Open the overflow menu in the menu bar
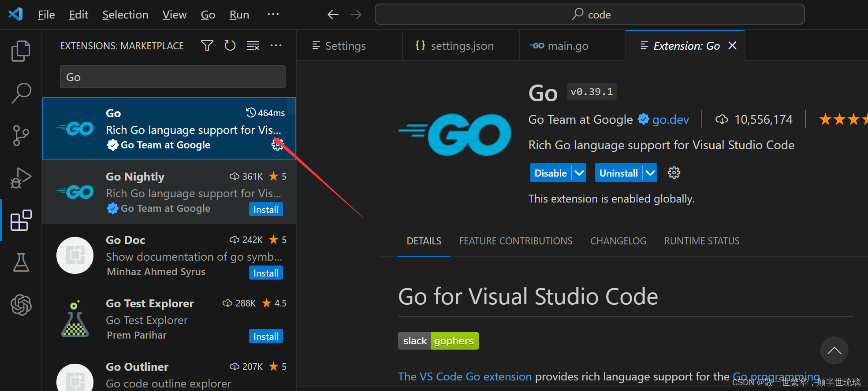 point(273,15)
